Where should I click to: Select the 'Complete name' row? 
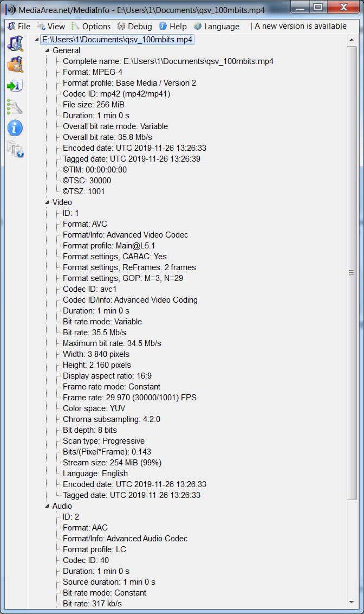tap(168, 61)
